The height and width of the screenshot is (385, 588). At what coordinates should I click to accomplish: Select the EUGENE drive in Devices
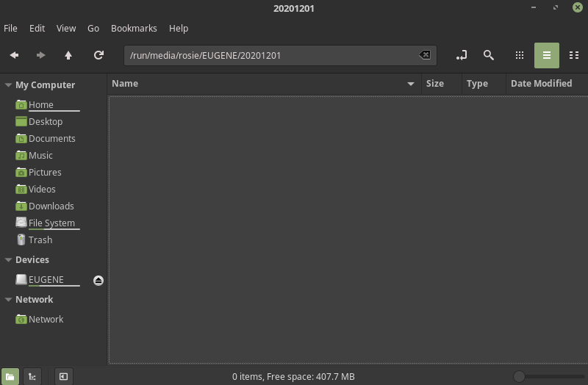pos(46,280)
